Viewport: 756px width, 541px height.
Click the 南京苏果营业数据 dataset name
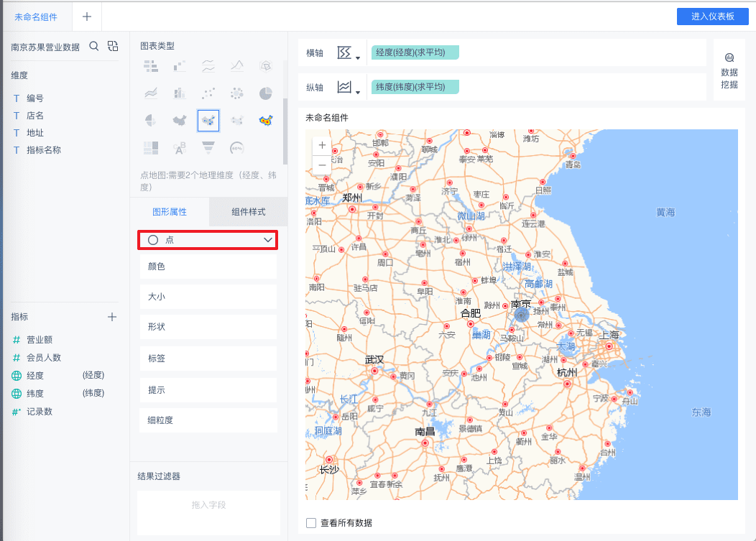(x=45, y=47)
